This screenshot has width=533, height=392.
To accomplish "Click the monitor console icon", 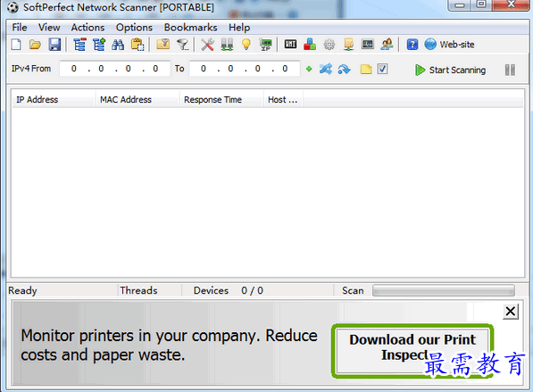I will point(368,44).
